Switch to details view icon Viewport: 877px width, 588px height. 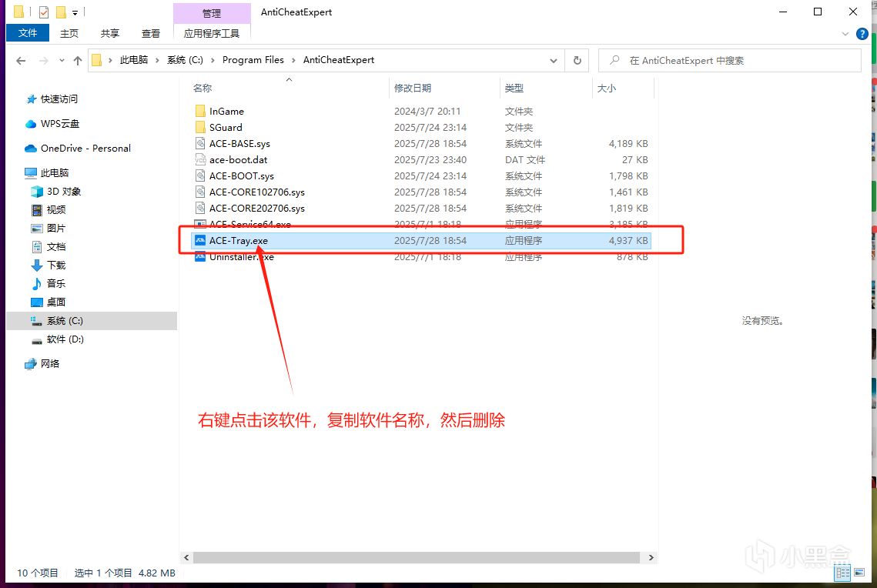(x=843, y=573)
